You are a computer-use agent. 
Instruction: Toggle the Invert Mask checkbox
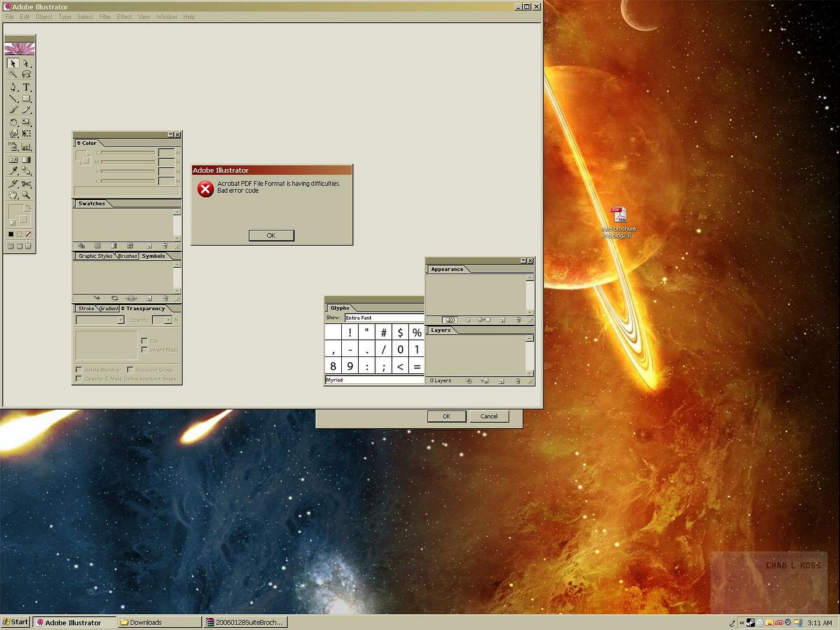(x=145, y=349)
